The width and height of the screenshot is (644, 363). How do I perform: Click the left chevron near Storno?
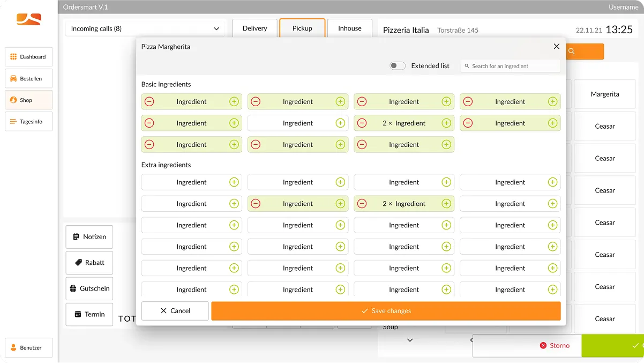click(x=470, y=340)
